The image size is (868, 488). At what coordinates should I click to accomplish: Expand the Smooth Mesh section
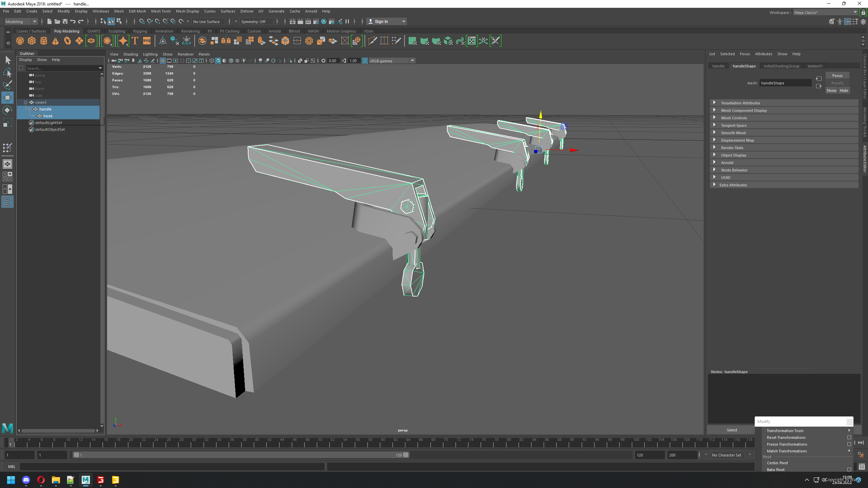(784, 133)
